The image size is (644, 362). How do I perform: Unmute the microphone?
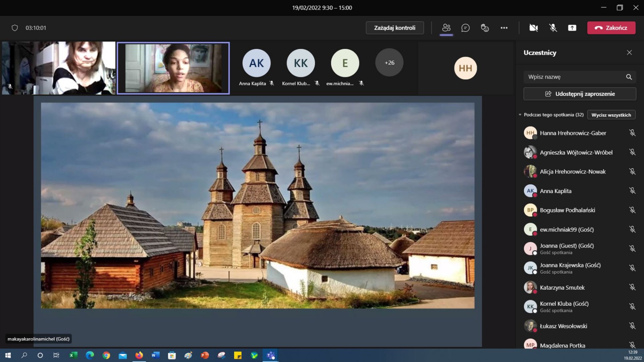coord(553,28)
